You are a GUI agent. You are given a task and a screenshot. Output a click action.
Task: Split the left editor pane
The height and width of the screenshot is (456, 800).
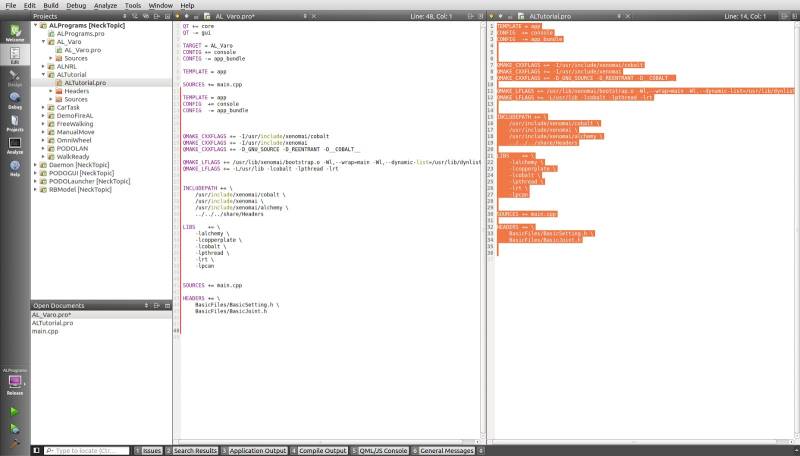click(471, 16)
